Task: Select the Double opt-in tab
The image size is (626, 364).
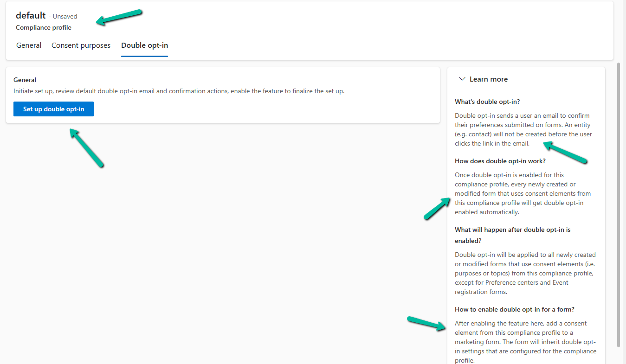Action: click(x=144, y=45)
